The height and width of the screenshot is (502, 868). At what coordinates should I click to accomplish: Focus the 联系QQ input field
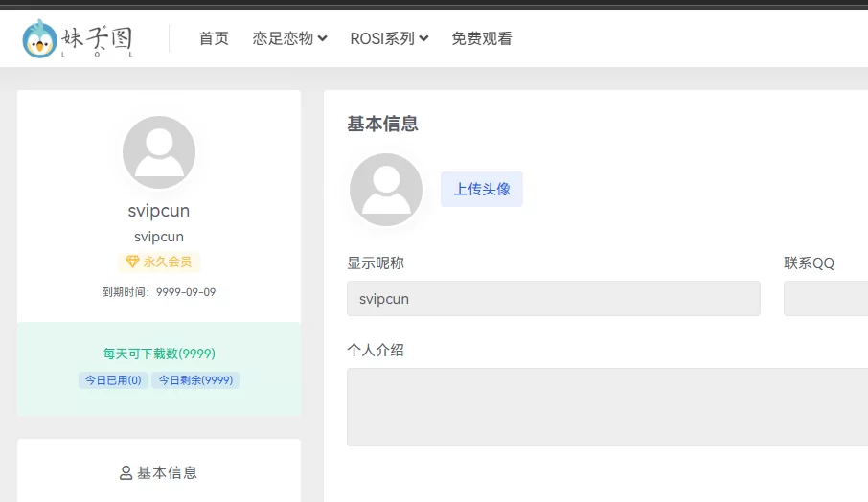point(826,298)
